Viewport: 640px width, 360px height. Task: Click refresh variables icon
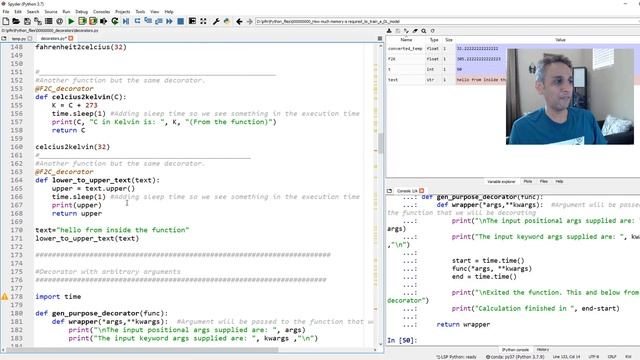pyautogui.click(x=433, y=31)
